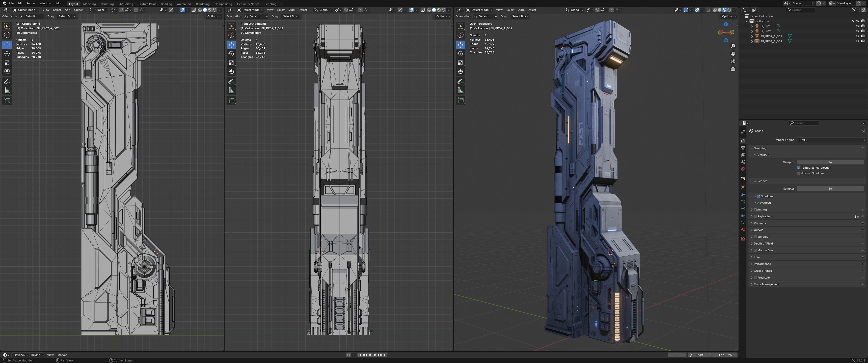Open Material properties tab icon
Screen dimensions: 868x363
coord(743,230)
